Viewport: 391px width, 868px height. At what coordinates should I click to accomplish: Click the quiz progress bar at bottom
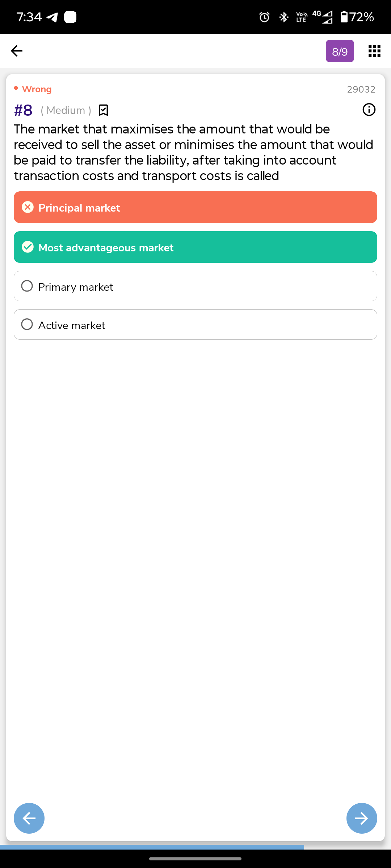[152, 847]
